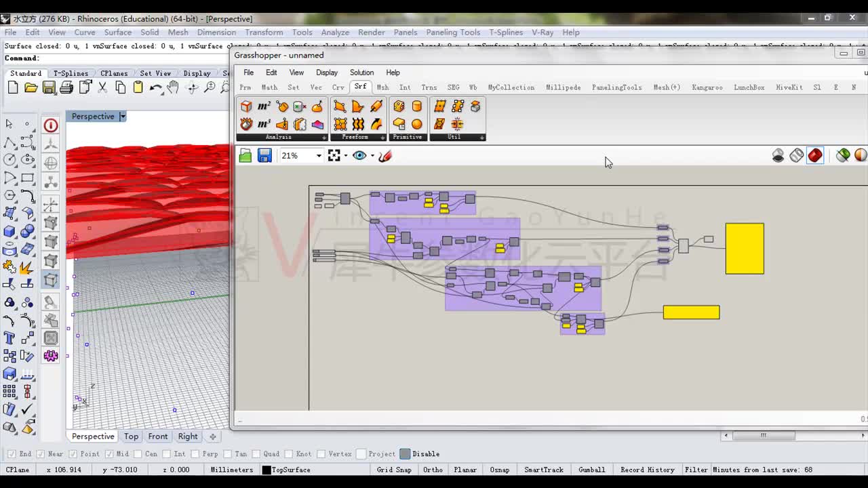Open the Solution menu in Grasshopper
The height and width of the screenshot is (488, 868).
point(361,73)
